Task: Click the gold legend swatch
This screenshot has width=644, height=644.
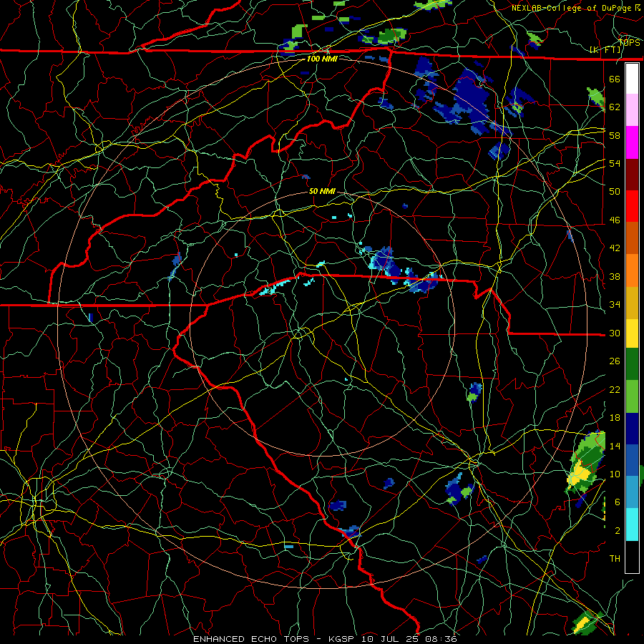Action: pos(632,303)
